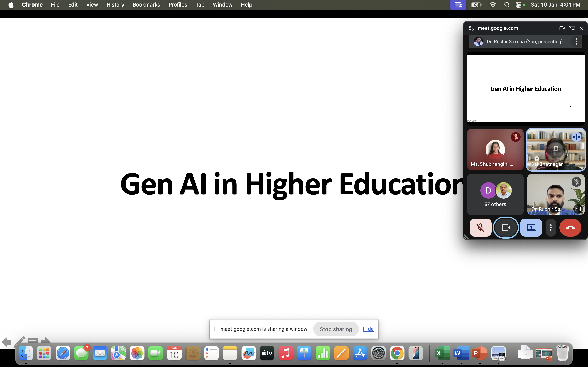Image resolution: width=588 pixels, height=367 pixels.
Task: Click the Stop sharing button
Action: [336, 329]
